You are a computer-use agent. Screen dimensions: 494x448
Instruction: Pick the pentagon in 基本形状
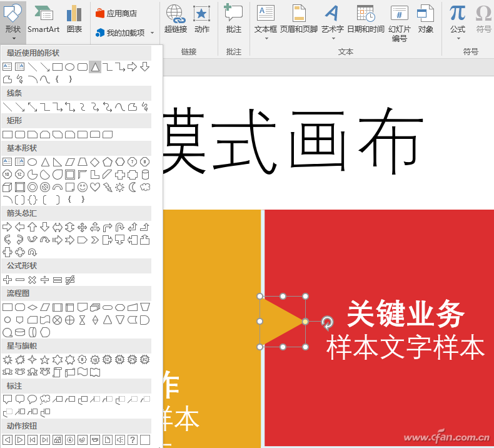coord(108,162)
